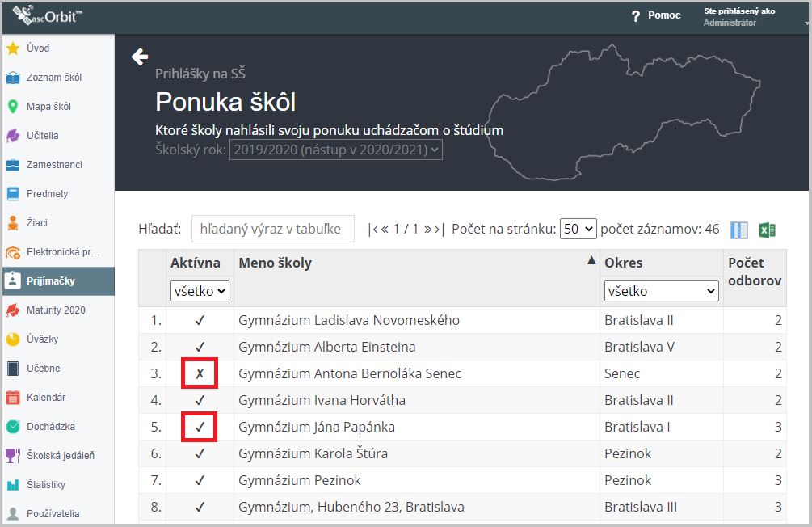Click the Zoznam škôl book icon
Screen dimensions: 812x527
click(x=13, y=78)
